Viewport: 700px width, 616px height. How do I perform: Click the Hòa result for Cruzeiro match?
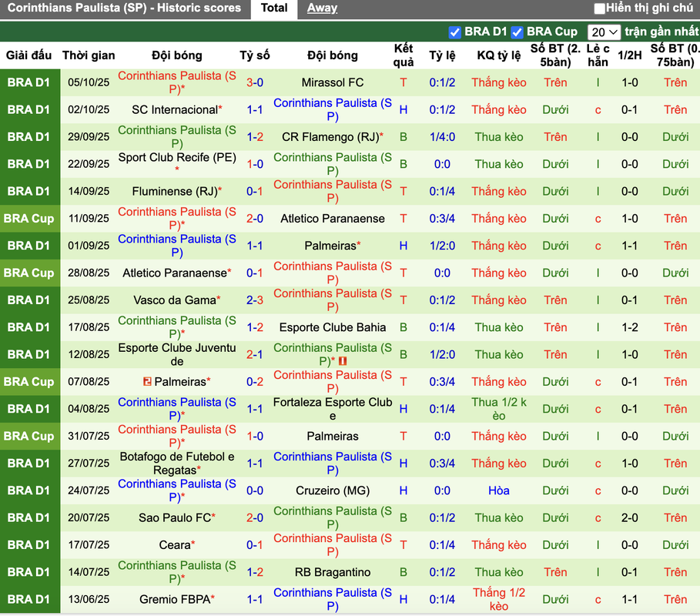499,490
